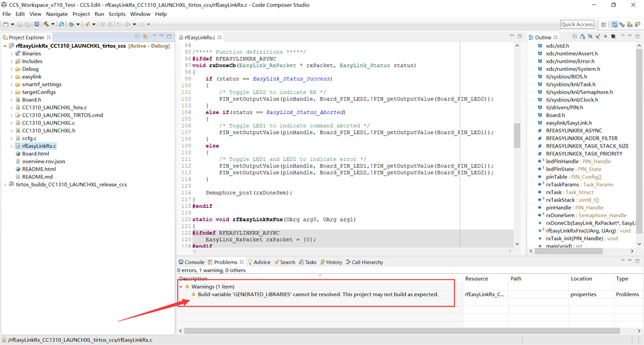Screen dimensions: 644x345
Task: Open the Debug dropdown arrow
Action: 78,25
